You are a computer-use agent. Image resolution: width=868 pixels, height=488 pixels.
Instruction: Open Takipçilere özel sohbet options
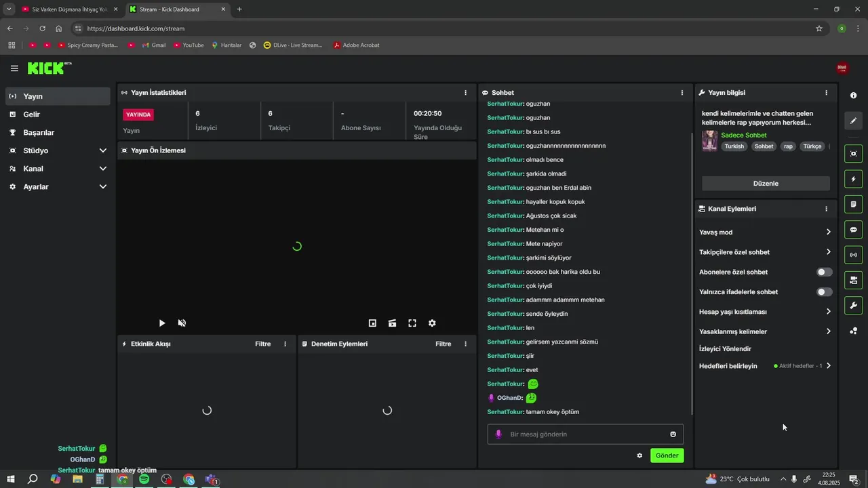pyautogui.click(x=766, y=252)
